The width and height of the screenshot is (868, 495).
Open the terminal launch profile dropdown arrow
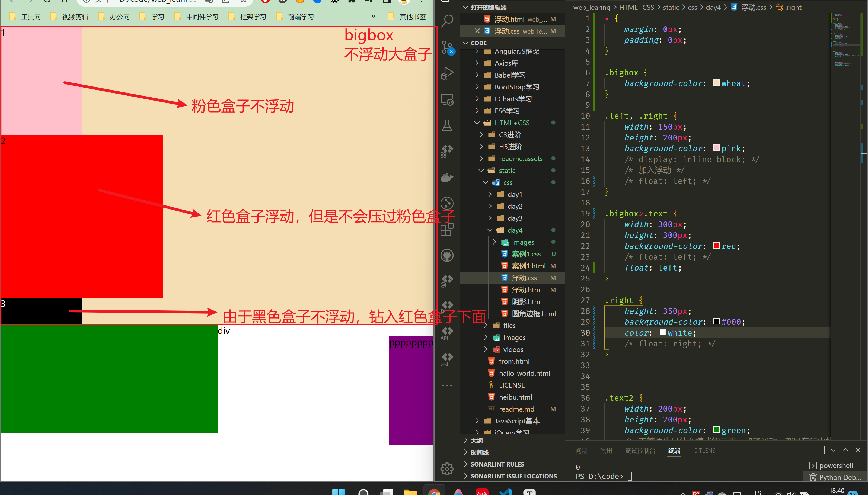[833, 451]
